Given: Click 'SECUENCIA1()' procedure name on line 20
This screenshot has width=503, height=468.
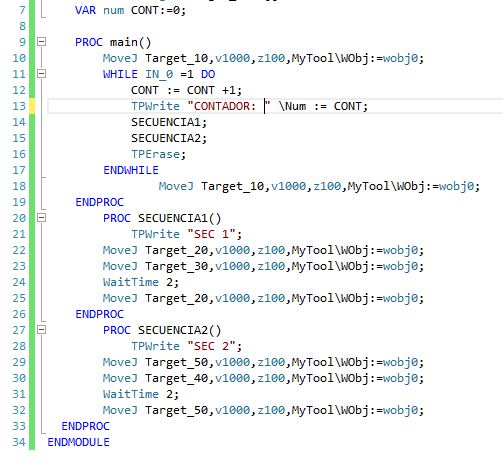Looking at the screenshot, I should tap(180, 218).
